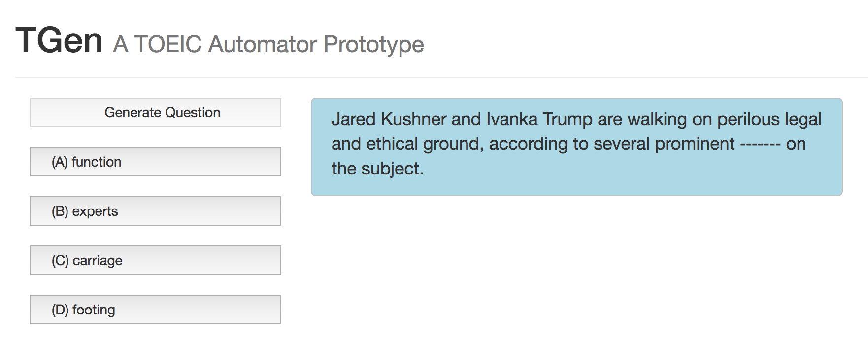This screenshot has width=868, height=348.
Task: Click the dashed blank in the sentence
Action: tap(760, 145)
